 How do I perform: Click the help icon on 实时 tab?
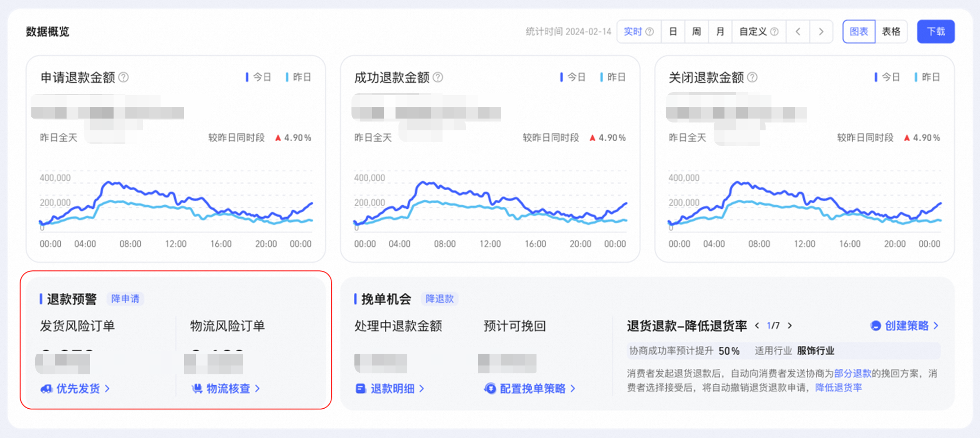[650, 32]
